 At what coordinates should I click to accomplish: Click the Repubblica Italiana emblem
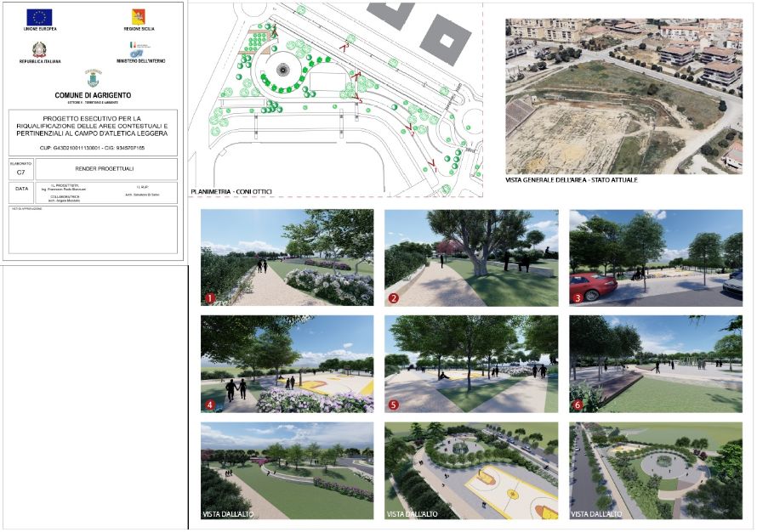pos(39,49)
